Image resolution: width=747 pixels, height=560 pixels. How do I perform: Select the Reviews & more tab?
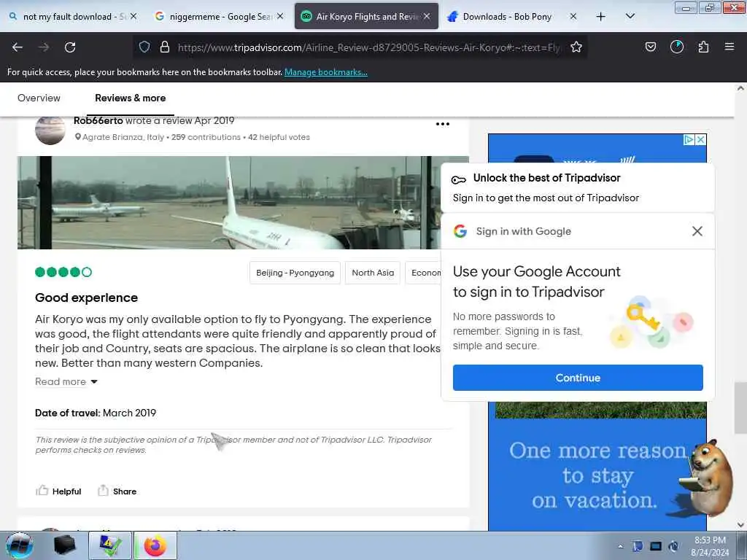[x=130, y=98]
